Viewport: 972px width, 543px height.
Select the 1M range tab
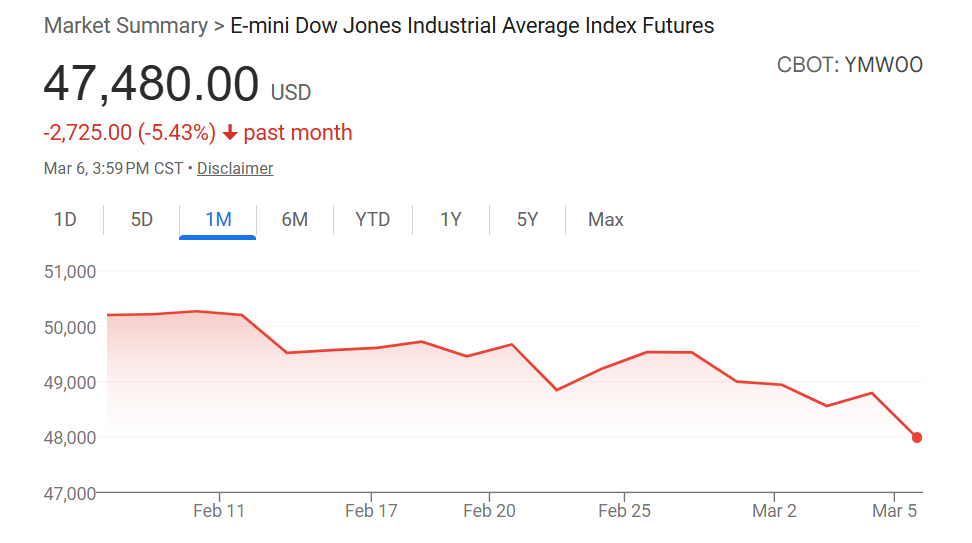[x=218, y=220]
